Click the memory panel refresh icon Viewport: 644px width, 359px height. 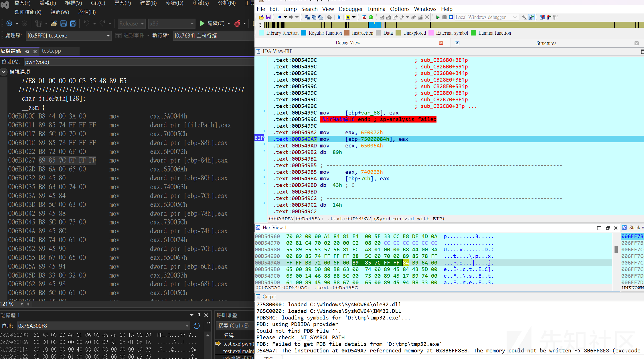click(x=197, y=326)
